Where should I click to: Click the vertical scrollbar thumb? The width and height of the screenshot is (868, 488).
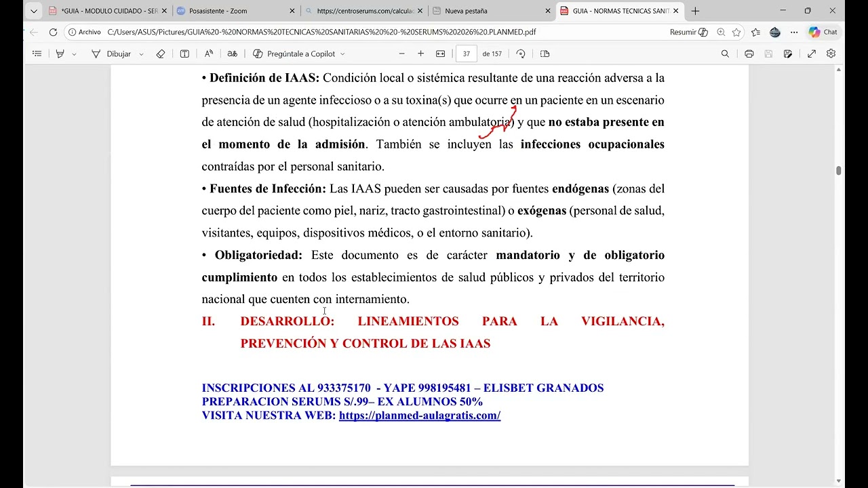coord(839,171)
